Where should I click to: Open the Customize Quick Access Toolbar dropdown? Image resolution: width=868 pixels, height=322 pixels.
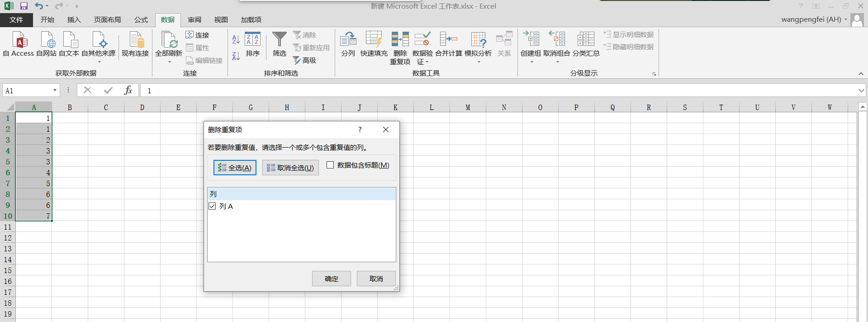tap(76, 6)
